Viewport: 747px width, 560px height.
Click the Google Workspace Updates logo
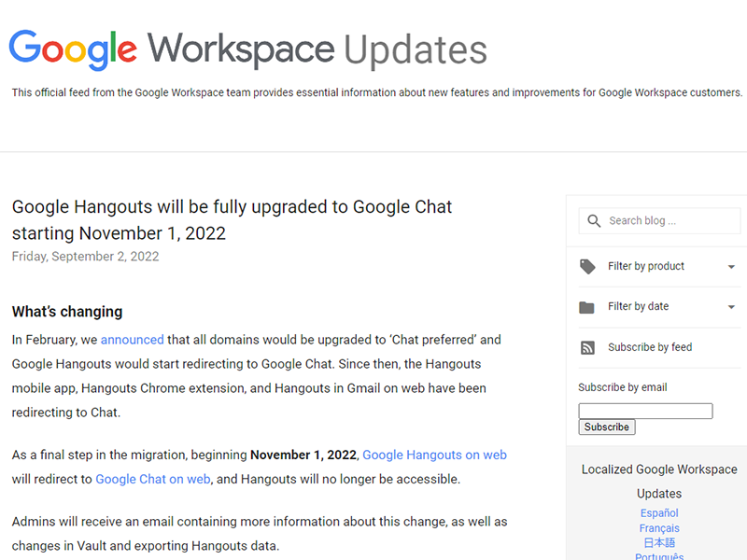(x=248, y=49)
